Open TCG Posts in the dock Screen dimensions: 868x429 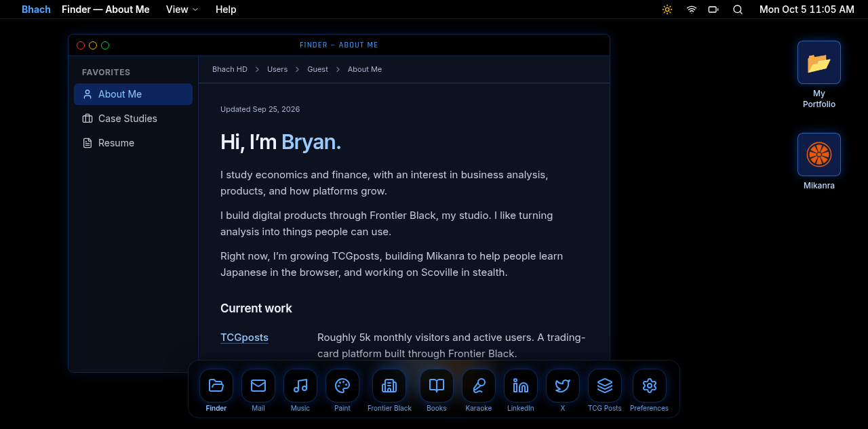605,386
